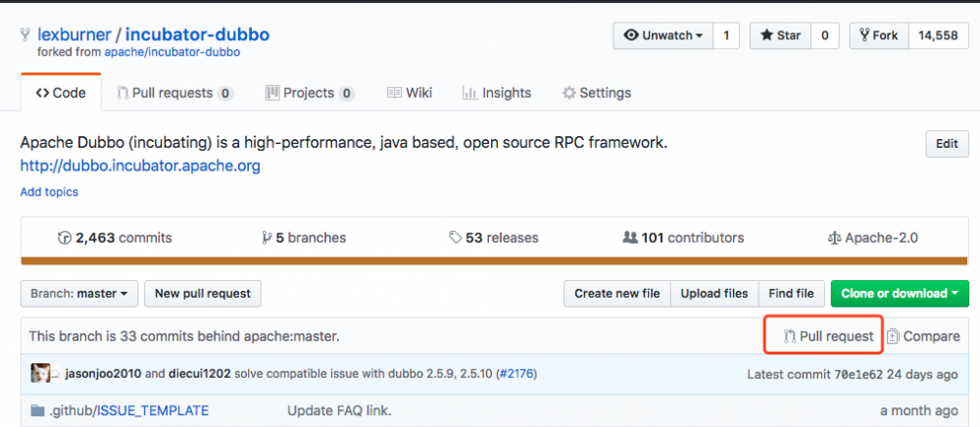This screenshot has width=980, height=427.
Task: Click the Star button
Action: [780, 35]
